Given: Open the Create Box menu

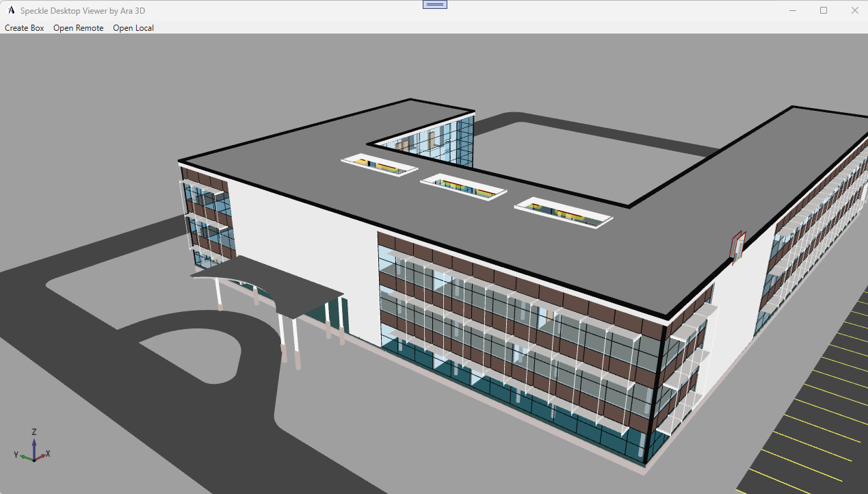Looking at the screenshot, I should click(x=25, y=28).
